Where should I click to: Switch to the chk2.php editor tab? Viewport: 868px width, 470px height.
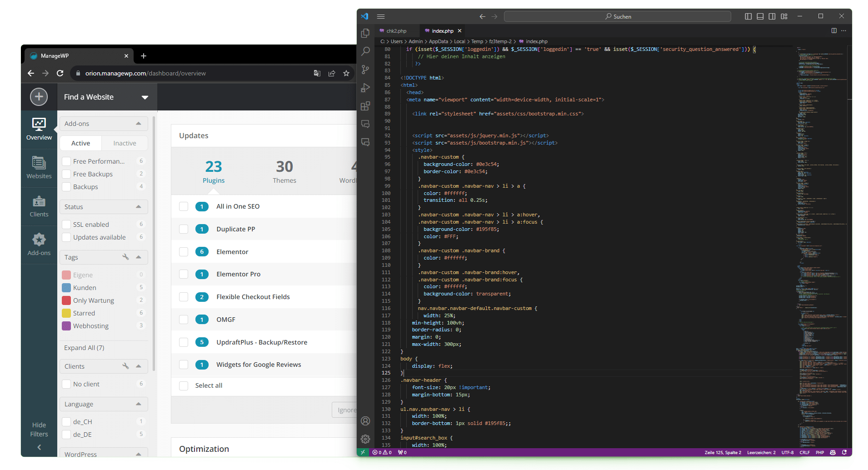click(x=396, y=31)
